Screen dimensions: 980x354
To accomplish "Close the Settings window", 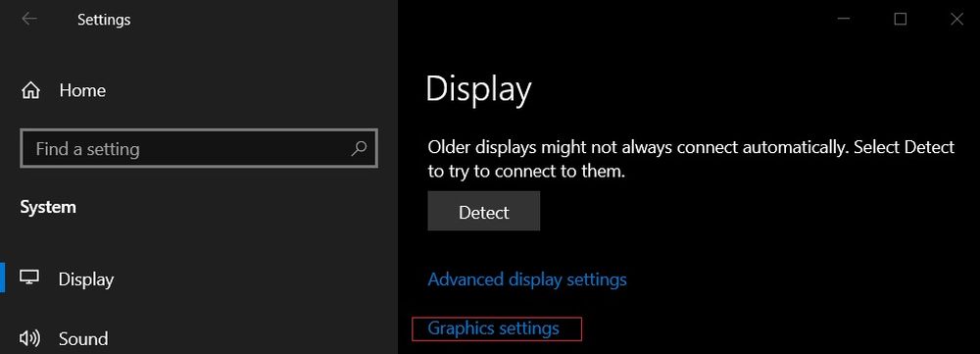I will pos(956,20).
